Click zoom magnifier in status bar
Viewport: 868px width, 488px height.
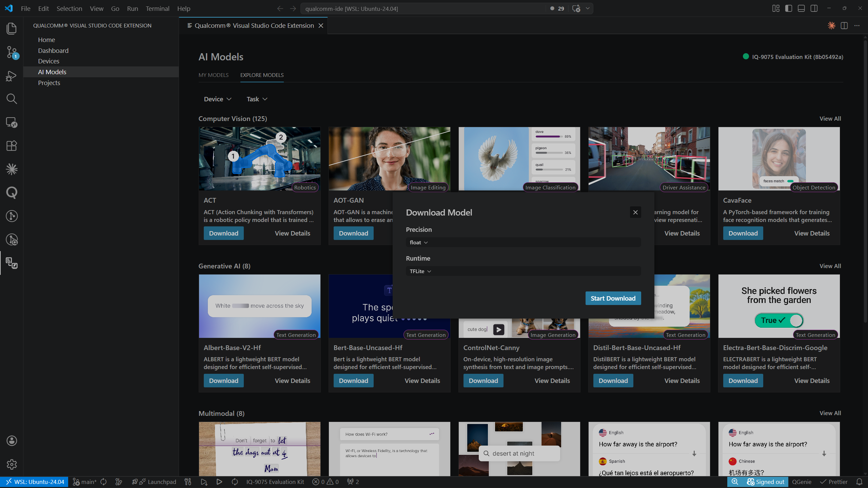coord(735,482)
